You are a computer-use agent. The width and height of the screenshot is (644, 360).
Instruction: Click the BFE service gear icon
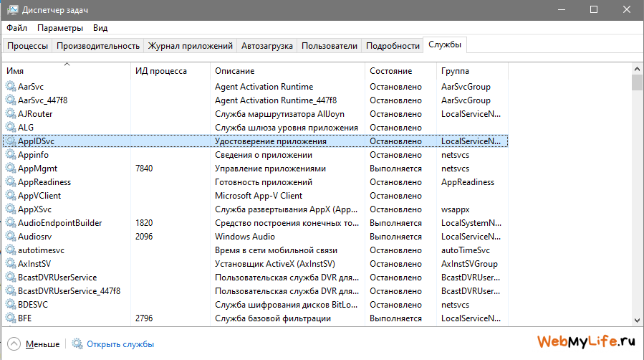point(11,318)
